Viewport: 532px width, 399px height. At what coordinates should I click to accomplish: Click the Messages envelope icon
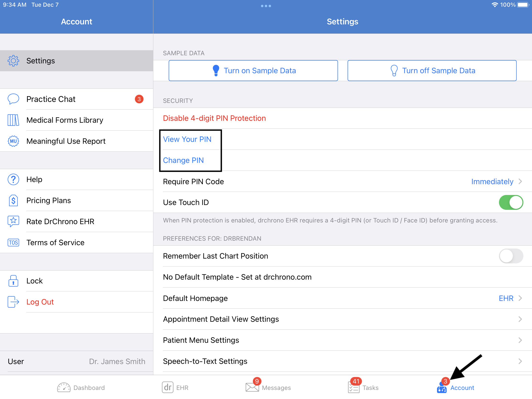[x=252, y=388]
